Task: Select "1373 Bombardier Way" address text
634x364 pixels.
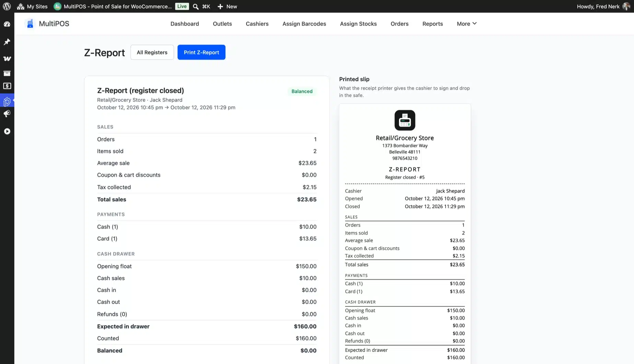Action: (x=405, y=146)
